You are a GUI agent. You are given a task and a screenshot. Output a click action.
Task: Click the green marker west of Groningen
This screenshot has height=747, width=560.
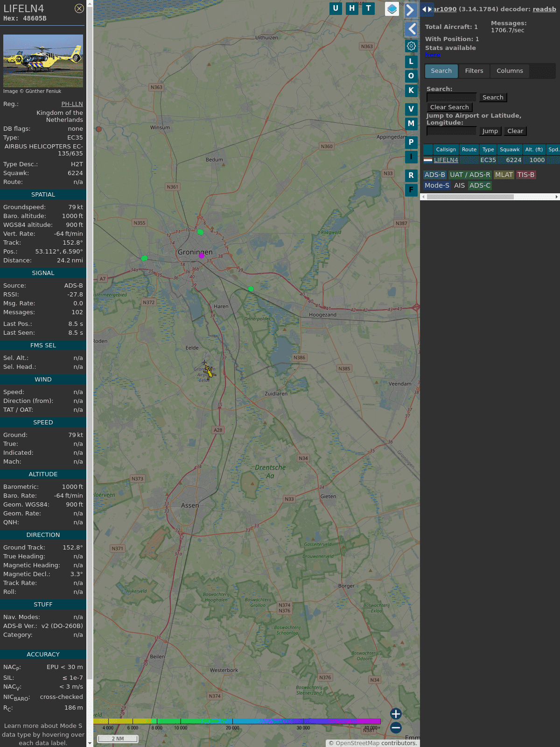pyautogui.click(x=144, y=258)
